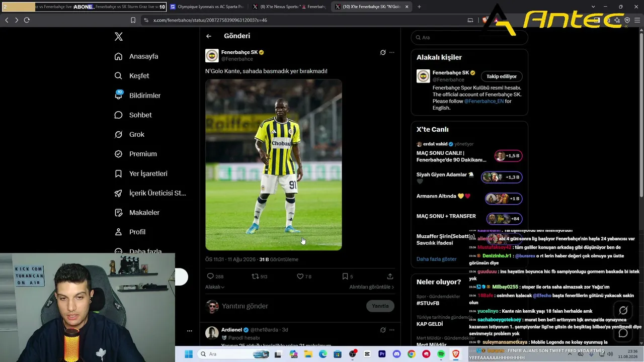Click 31 B Görüntüleme view count
Image resolution: width=644 pixels, height=362 pixels.
(279, 259)
